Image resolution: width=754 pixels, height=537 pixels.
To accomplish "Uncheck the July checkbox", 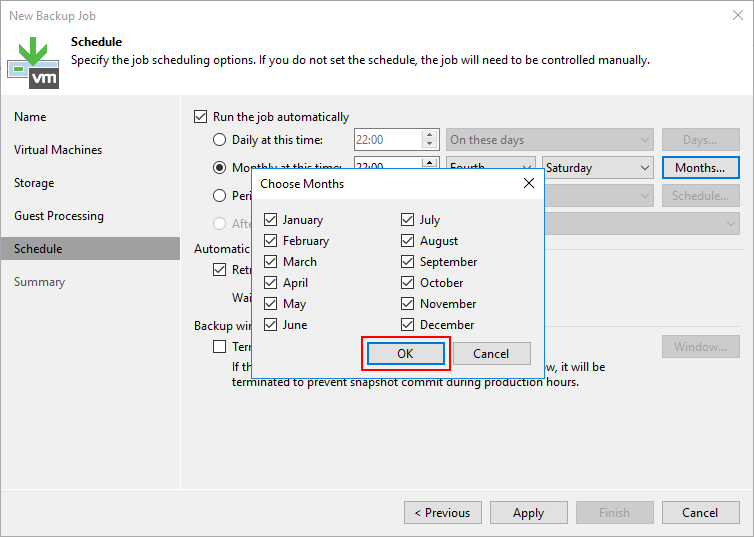I will coord(408,220).
